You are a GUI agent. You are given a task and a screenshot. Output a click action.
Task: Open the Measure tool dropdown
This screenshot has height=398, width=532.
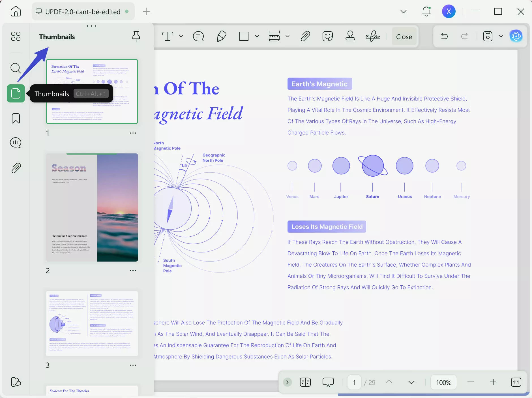(287, 36)
